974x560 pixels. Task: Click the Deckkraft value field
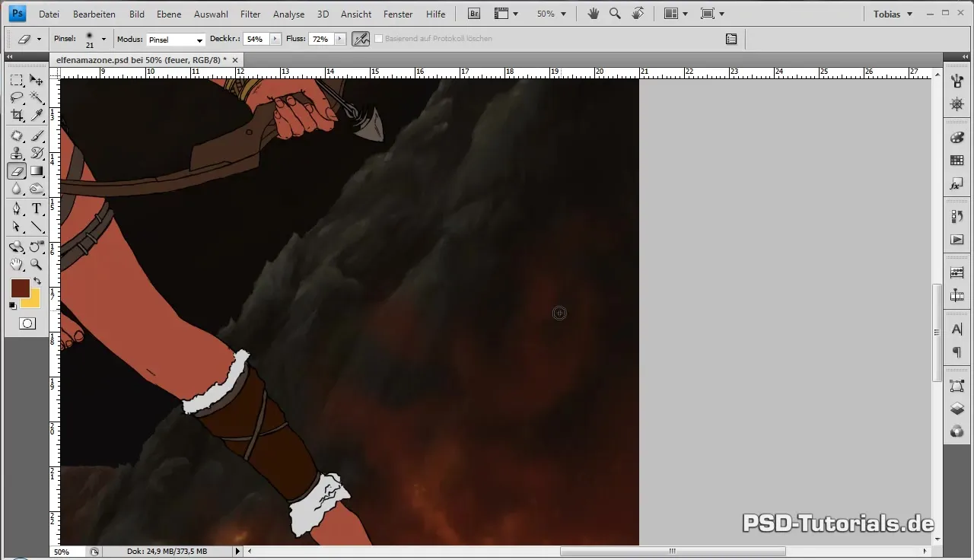[256, 39]
